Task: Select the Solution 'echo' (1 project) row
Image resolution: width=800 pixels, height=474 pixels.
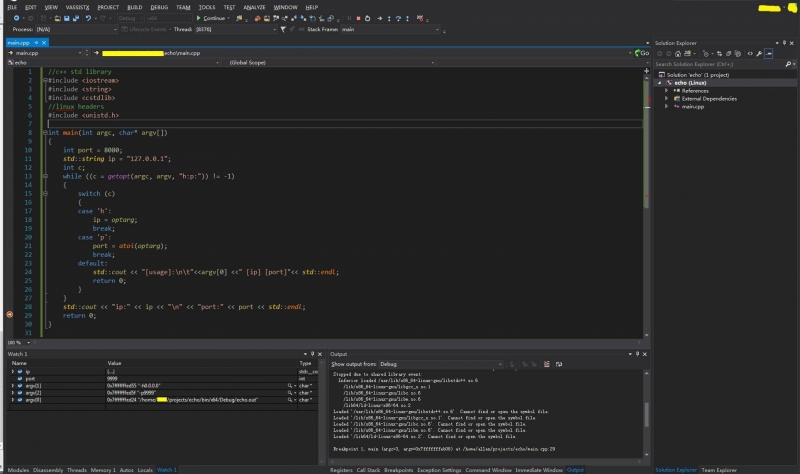Action: tap(725, 75)
